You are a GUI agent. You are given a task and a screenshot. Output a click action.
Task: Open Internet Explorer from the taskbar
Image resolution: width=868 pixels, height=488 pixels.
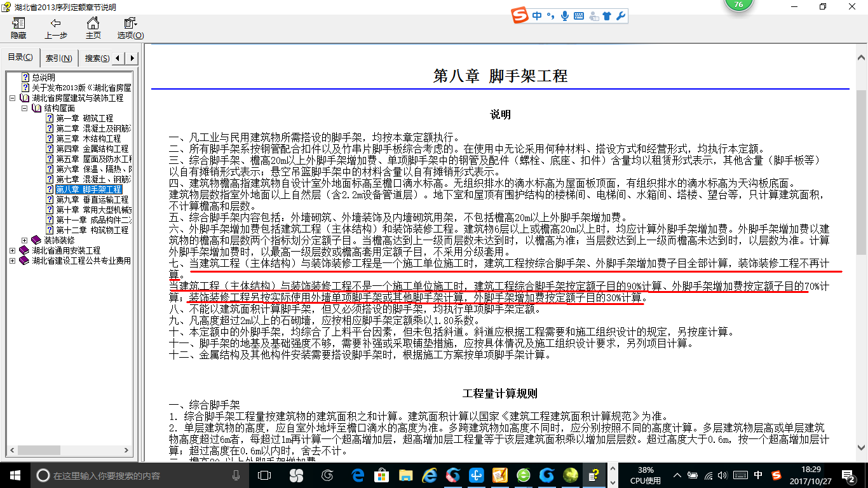tap(429, 475)
